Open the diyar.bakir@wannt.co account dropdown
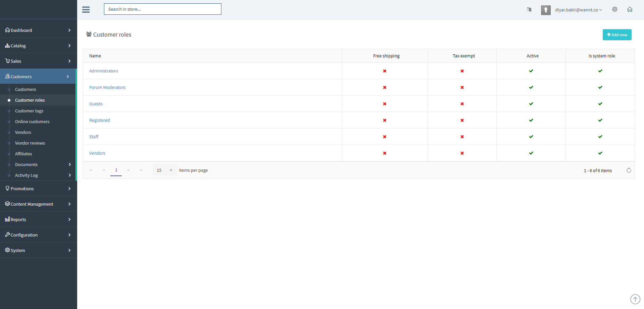Screen dimensions: 644x309 coord(578,10)
